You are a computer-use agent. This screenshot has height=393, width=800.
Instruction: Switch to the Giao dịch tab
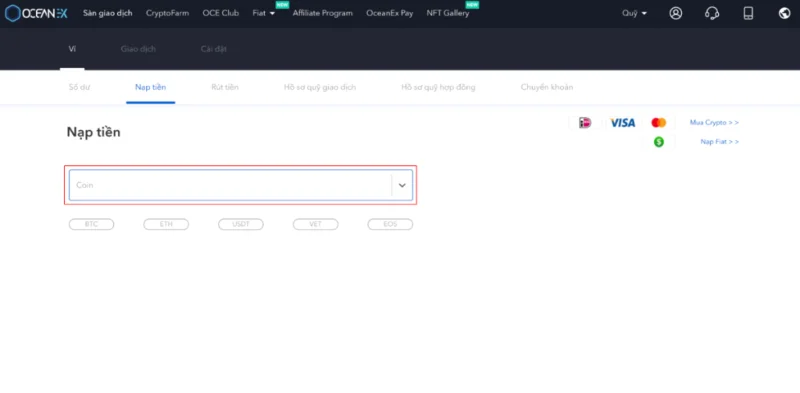(138, 49)
